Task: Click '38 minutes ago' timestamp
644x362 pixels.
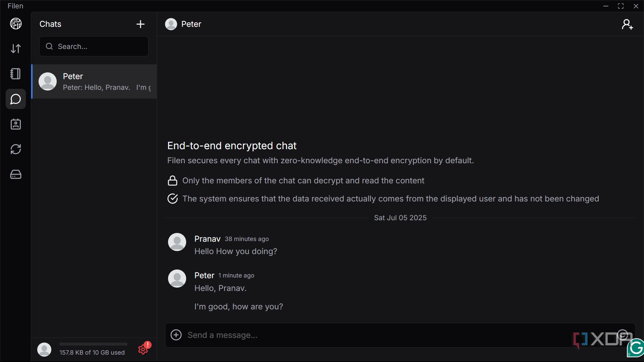Action: pyautogui.click(x=247, y=239)
